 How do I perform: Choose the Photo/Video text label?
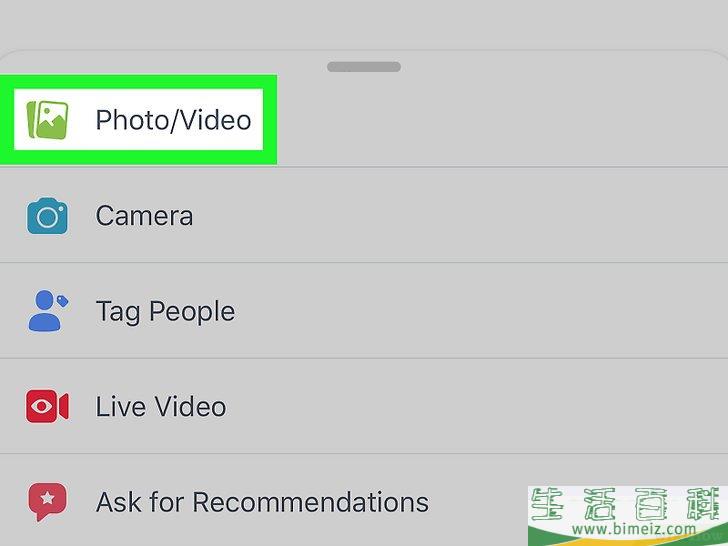(x=173, y=120)
